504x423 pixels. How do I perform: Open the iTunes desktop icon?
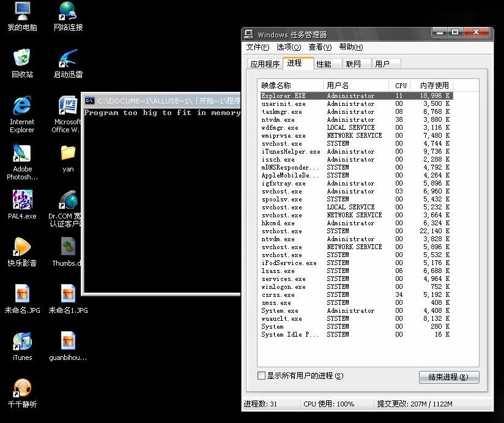(x=22, y=342)
